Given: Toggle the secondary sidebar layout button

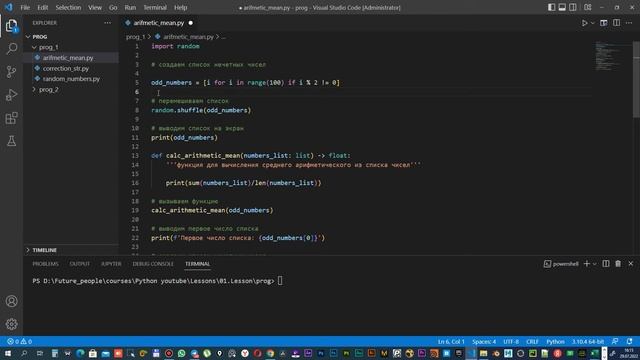Looking at the screenshot, I should click(x=573, y=7).
